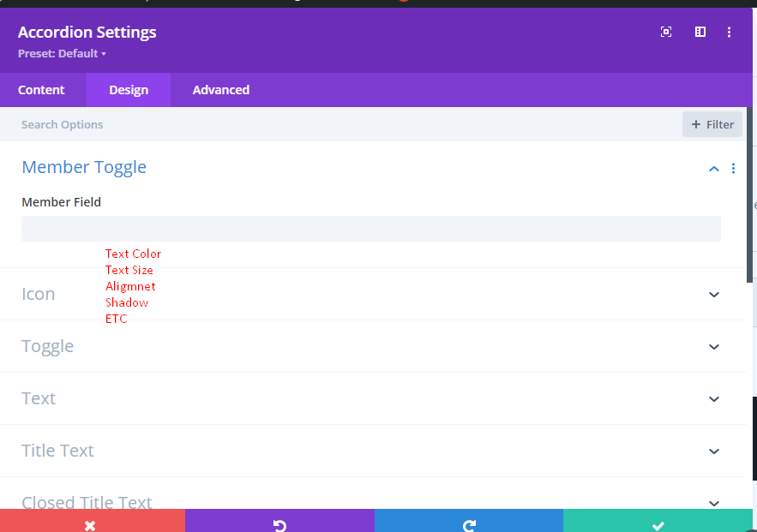
Task: Click the Filter button
Action: click(x=712, y=124)
